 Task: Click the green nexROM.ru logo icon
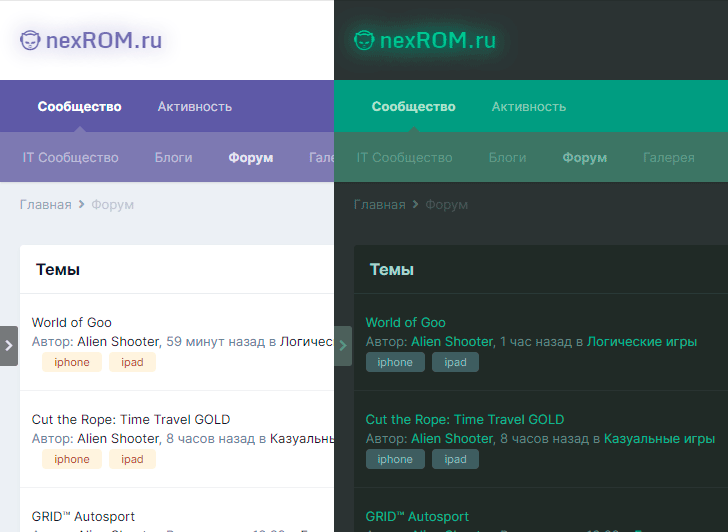coord(364,41)
